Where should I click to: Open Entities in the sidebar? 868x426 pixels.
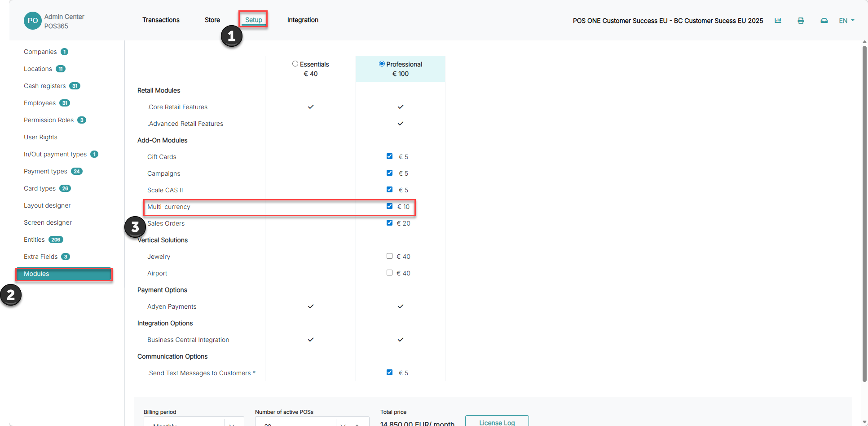click(x=34, y=240)
